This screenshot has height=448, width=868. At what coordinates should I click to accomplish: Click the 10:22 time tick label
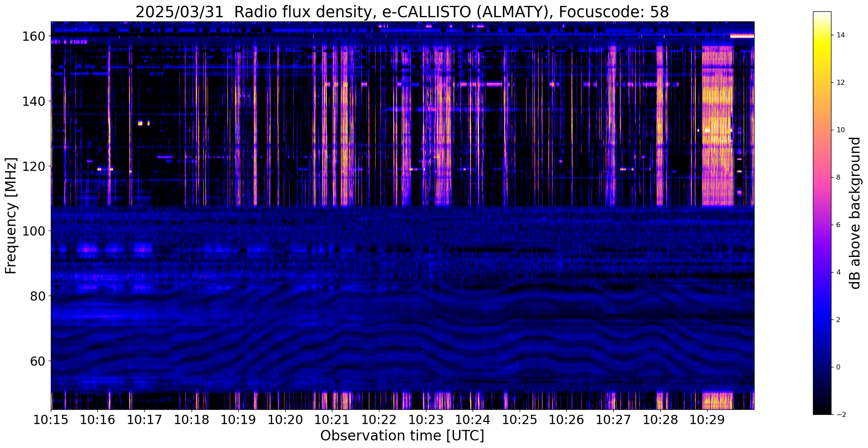pyautogui.click(x=379, y=419)
